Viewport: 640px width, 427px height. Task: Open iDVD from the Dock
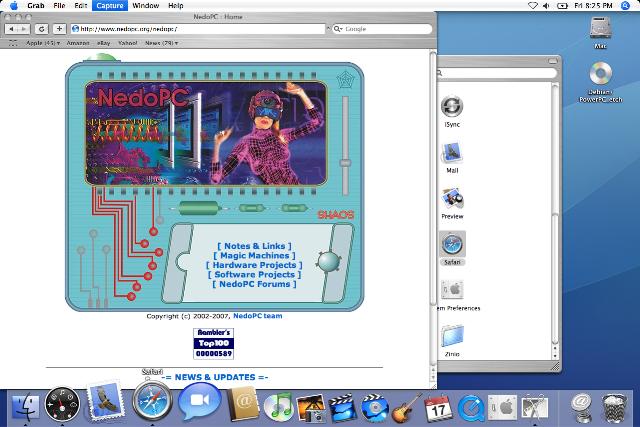coord(374,407)
